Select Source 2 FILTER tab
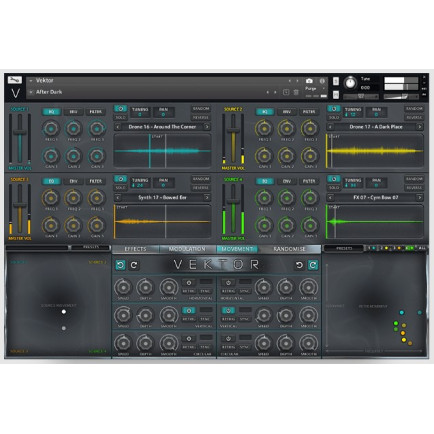 click(309, 112)
